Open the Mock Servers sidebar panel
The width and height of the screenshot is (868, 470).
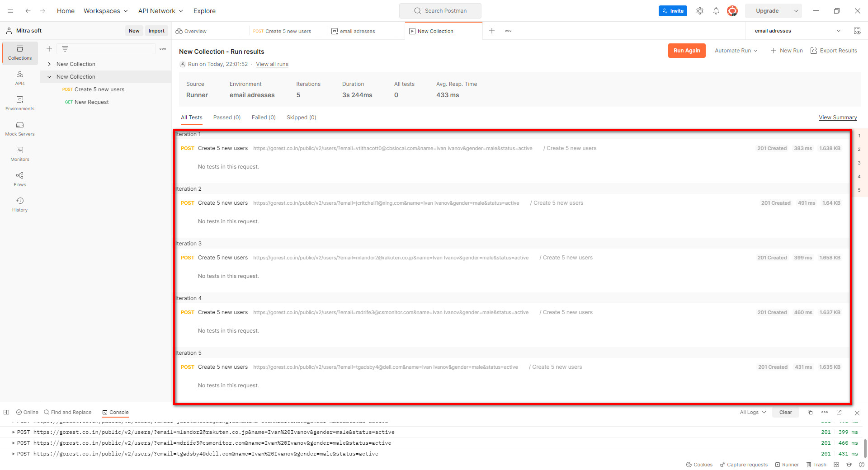click(x=20, y=129)
